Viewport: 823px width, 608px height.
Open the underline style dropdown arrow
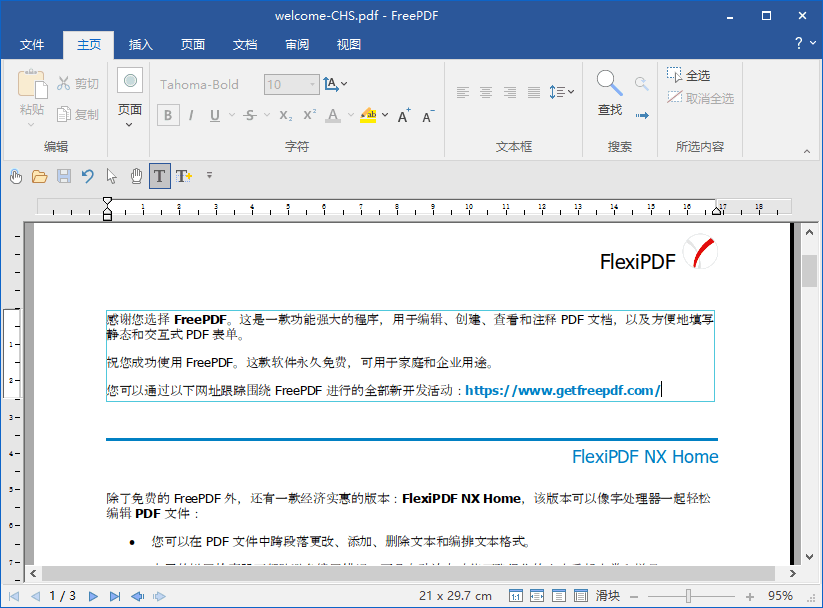pyautogui.click(x=231, y=115)
